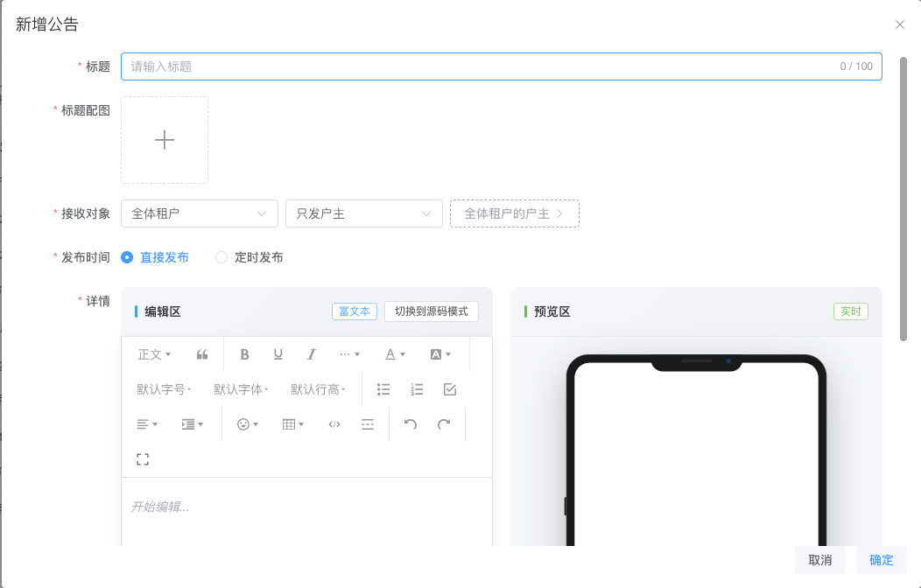Insert a blockquote with quote icon
This screenshot has width=921, height=588.
pyautogui.click(x=202, y=354)
